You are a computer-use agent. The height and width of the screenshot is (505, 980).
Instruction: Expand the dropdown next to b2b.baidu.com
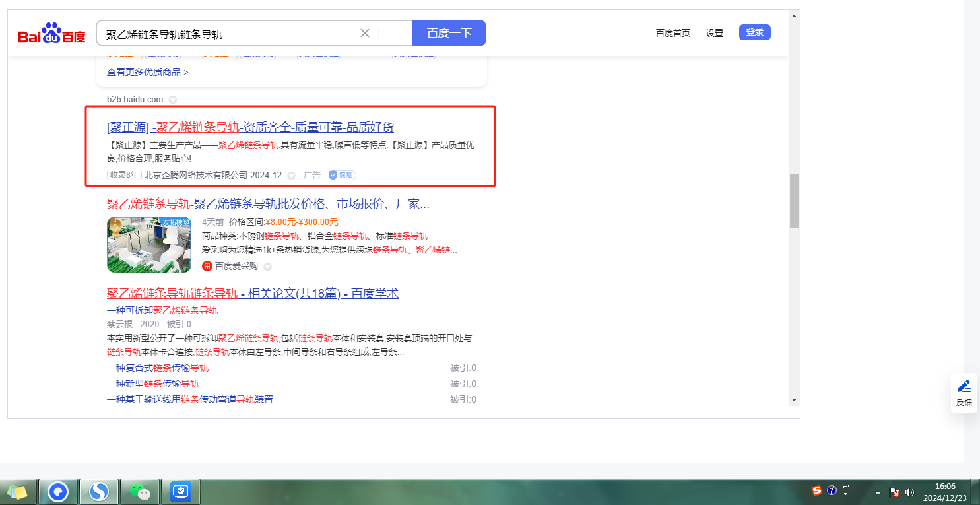click(173, 100)
